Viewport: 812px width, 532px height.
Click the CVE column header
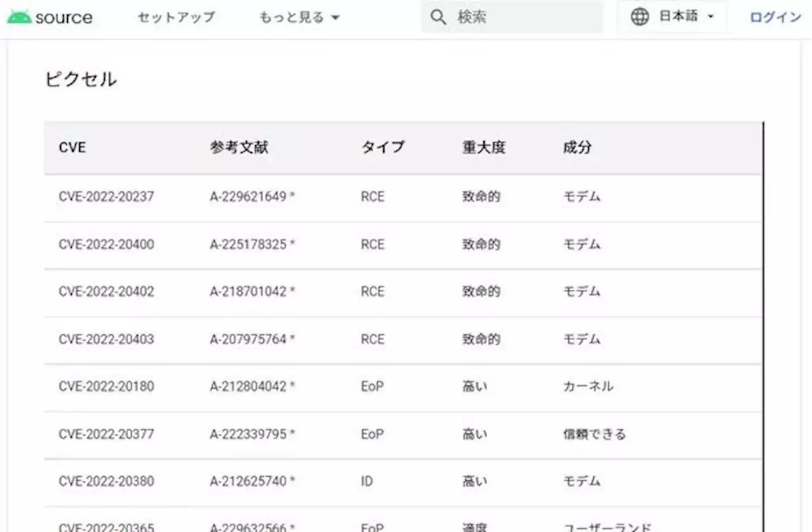click(x=72, y=148)
